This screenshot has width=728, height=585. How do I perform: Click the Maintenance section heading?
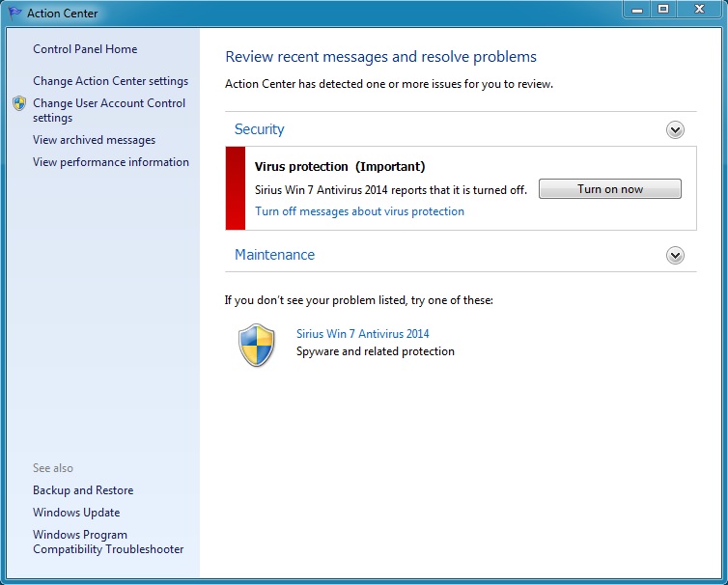(x=274, y=255)
